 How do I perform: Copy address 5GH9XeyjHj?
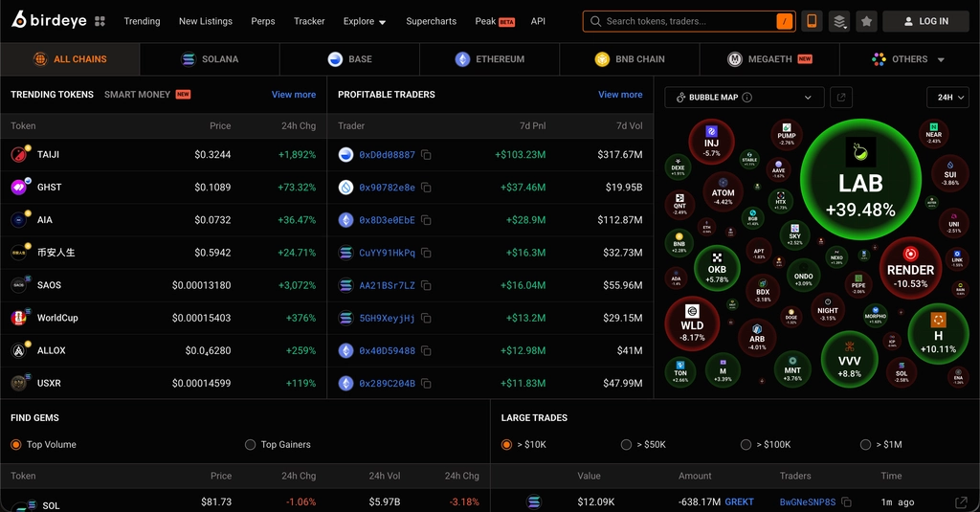coord(426,318)
